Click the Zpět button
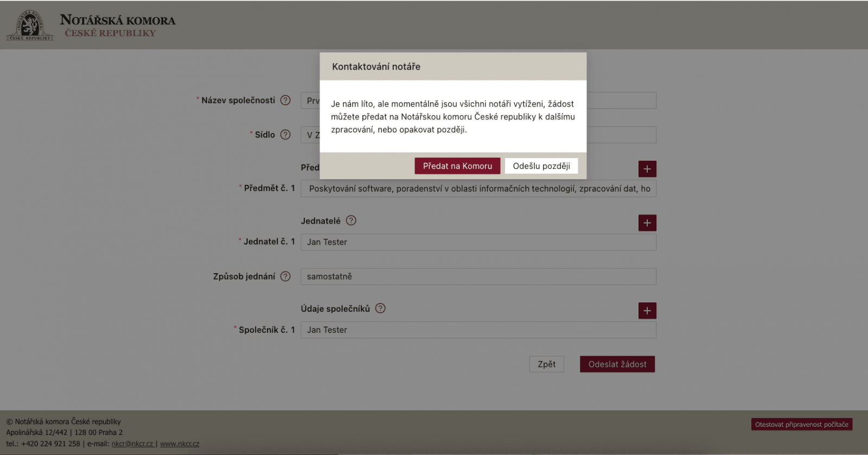Image resolution: width=868 pixels, height=455 pixels. click(546, 364)
